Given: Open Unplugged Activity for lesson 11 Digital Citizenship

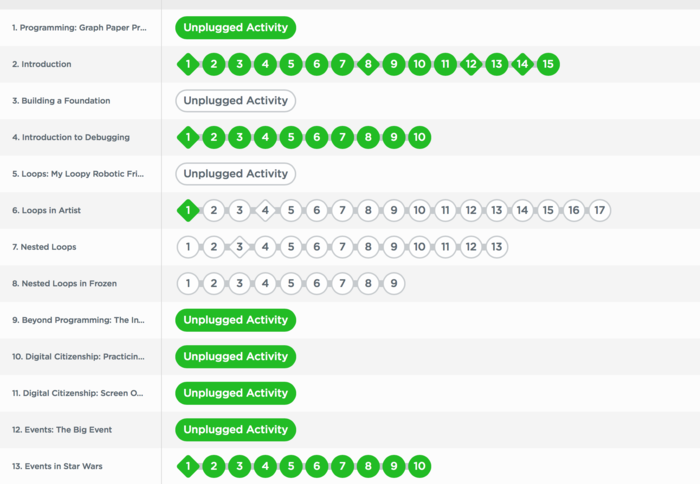Looking at the screenshot, I should pyautogui.click(x=235, y=393).
